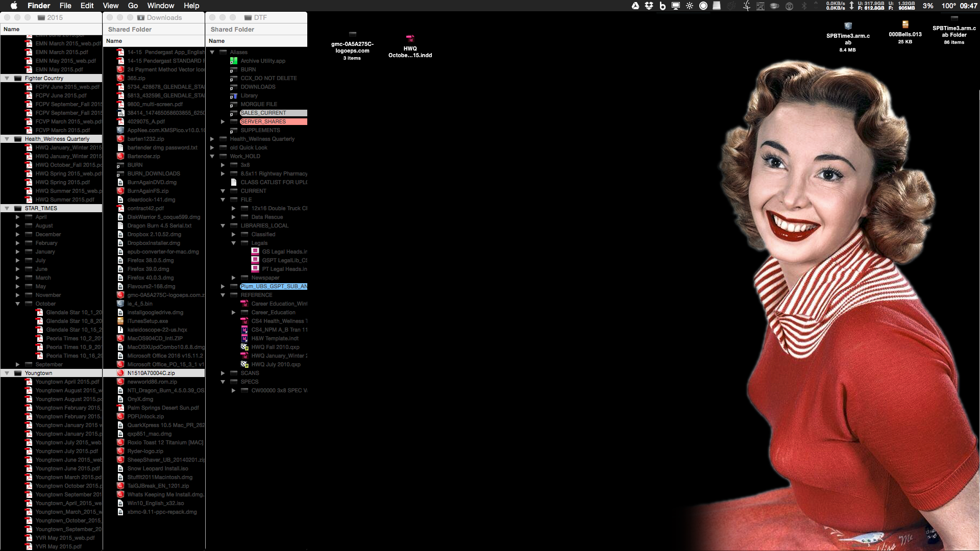Image resolution: width=980 pixels, height=551 pixels.
Task: Click the Name column header in Downloads window
Action: click(114, 40)
